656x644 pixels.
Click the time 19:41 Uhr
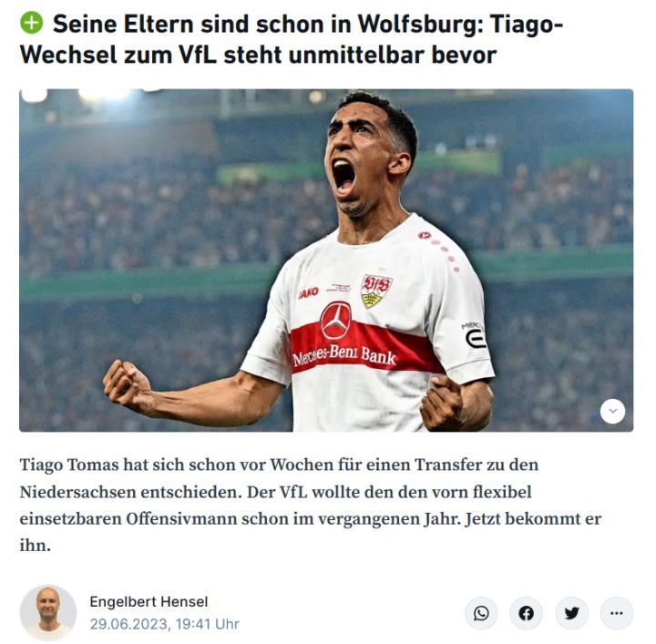(x=208, y=624)
